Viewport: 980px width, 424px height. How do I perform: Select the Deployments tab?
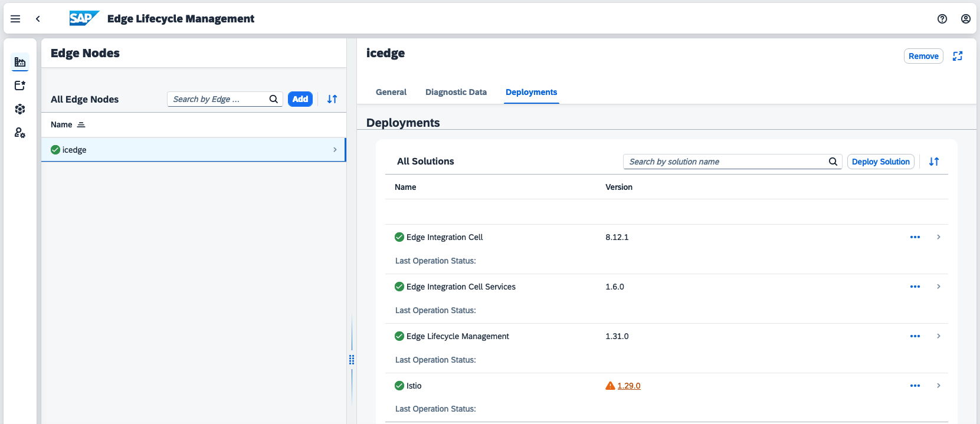(x=532, y=92)
